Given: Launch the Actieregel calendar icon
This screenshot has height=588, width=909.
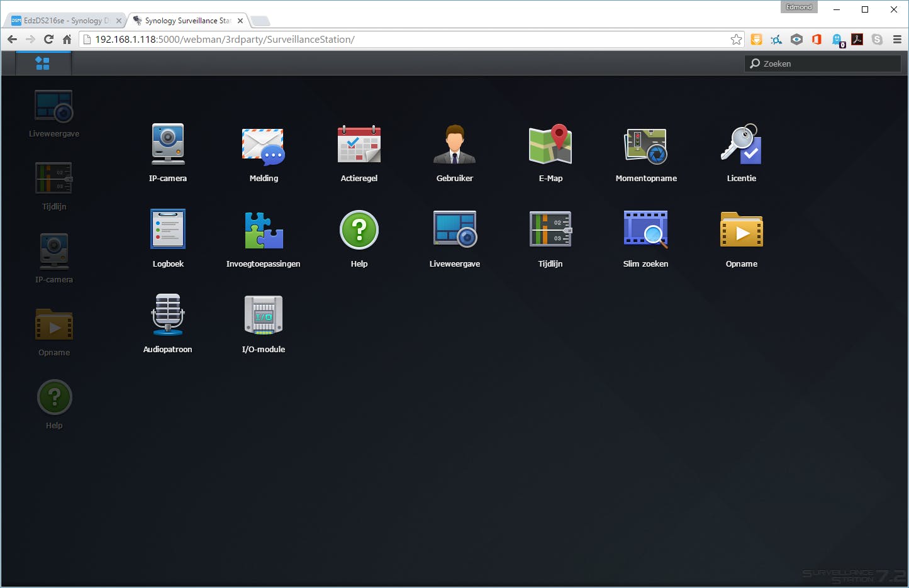Looking at the screenshot, I should click(359, 145).
